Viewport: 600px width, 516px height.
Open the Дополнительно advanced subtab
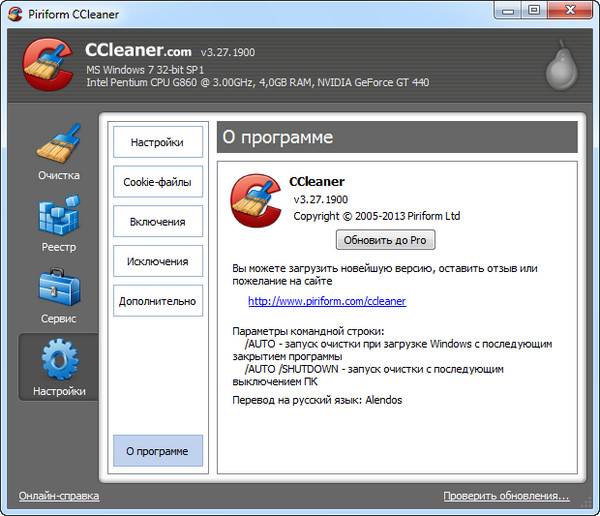coord(158,301)
